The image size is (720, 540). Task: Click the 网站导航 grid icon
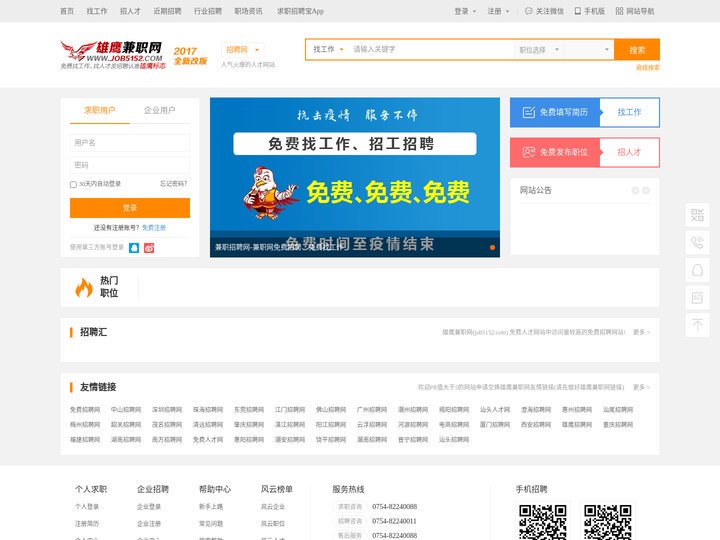[619, 11]
